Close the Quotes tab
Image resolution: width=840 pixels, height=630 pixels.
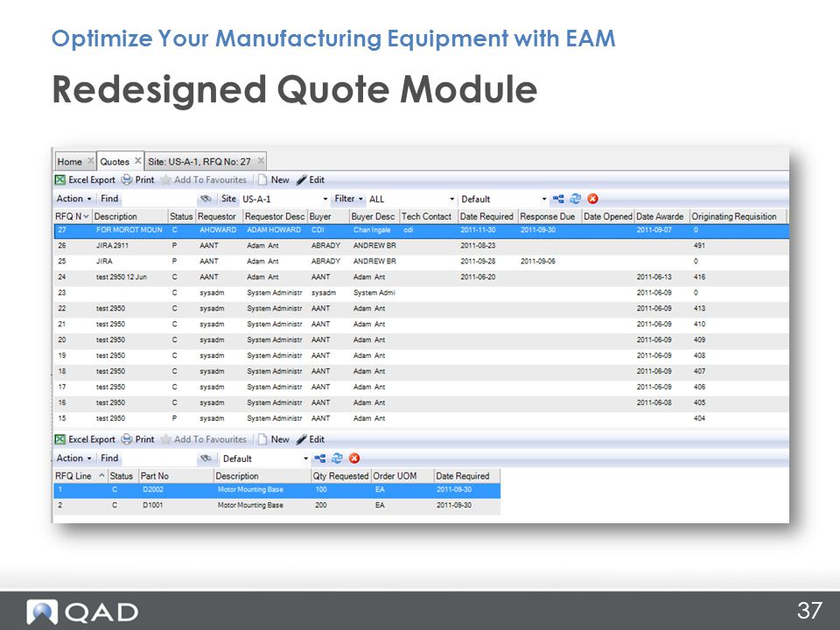(x=137, y=161)
